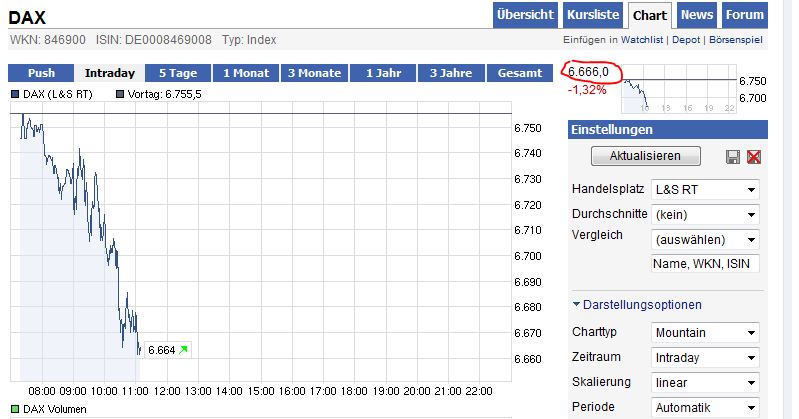Select the Chart tab

point(650,15)
